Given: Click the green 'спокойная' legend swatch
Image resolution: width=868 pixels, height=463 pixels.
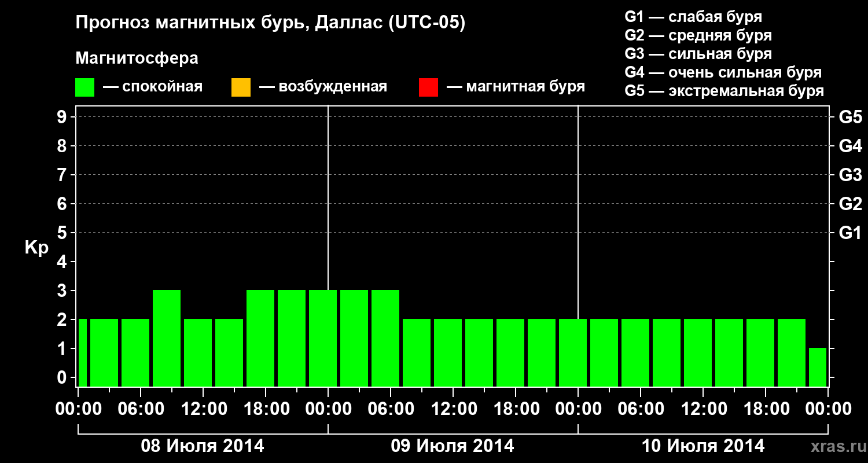Looking at the screenshot, I should click(85, 87).
